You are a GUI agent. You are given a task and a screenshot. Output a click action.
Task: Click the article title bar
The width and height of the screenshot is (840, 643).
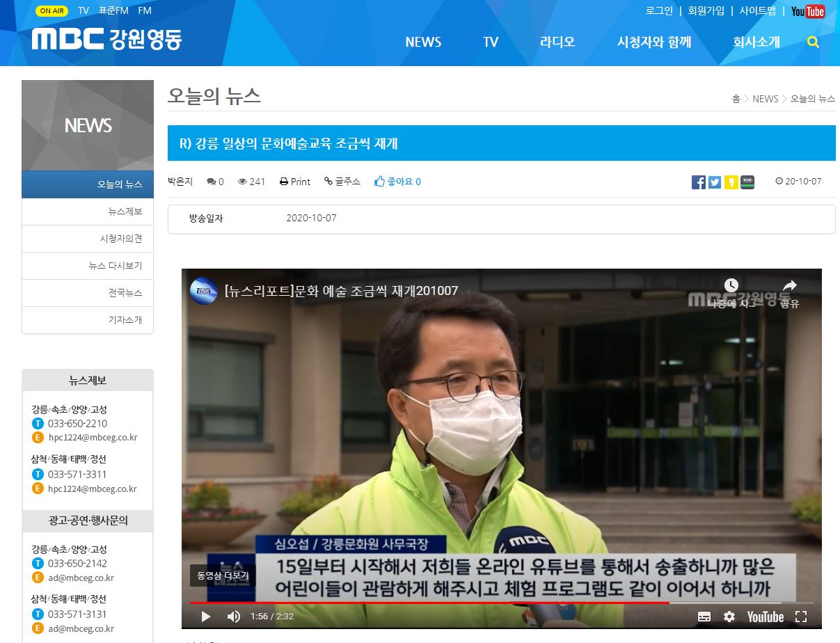click(501, 143)
